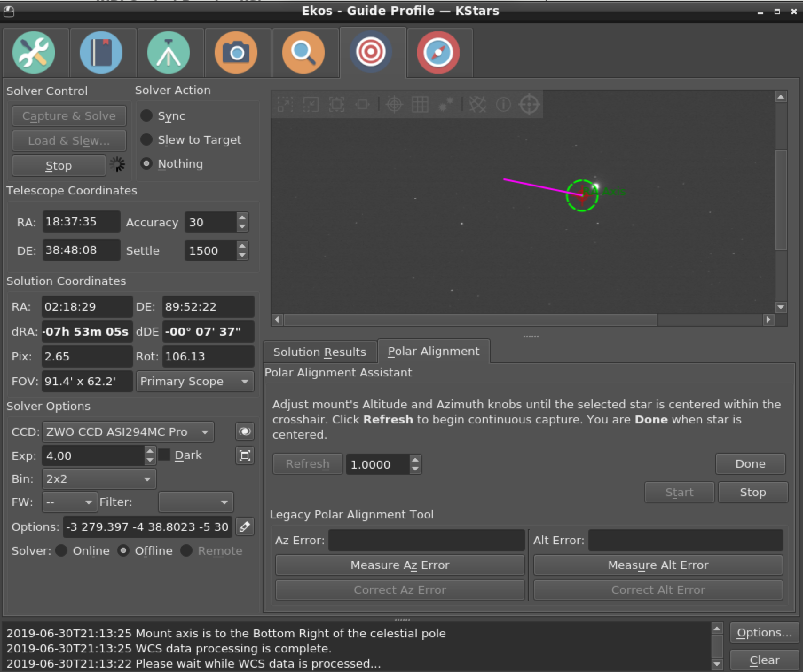The image size is (803, 672).
Task: Open the Filter dropdown
Action: (196, 502)
